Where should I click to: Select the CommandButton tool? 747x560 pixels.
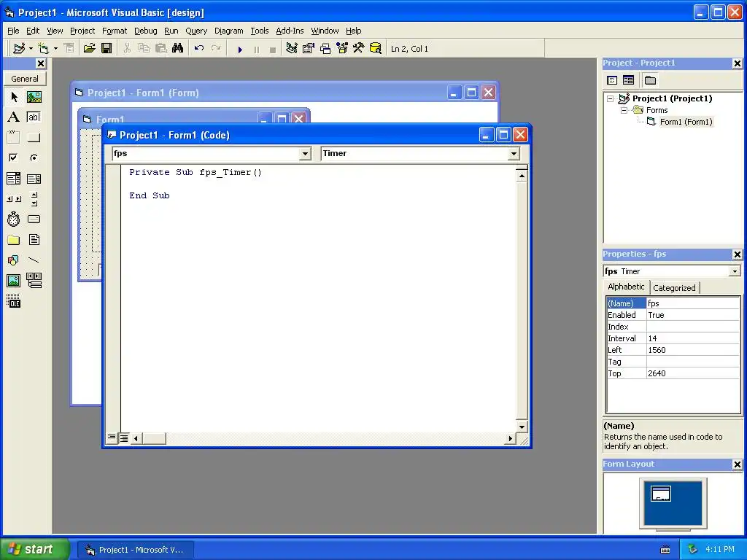coord(34,138)
